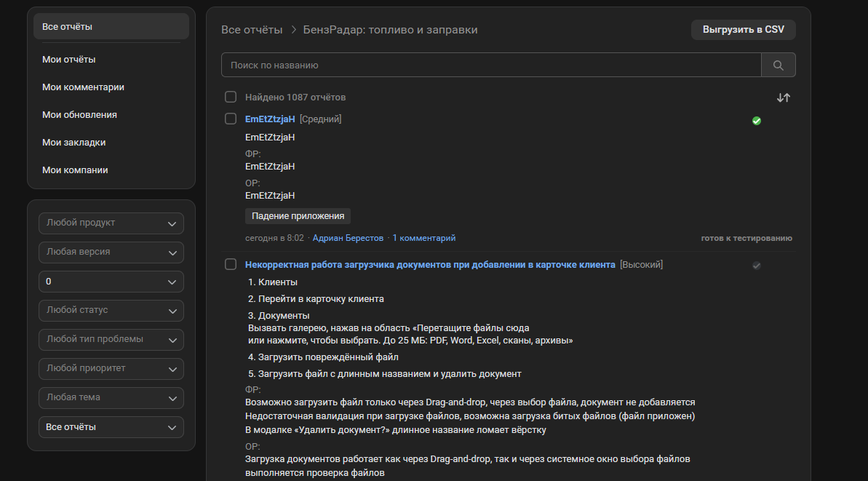The image size is (868, 481).
Task: Open the Любой приоритет dropdown
Action: [111, 369]
